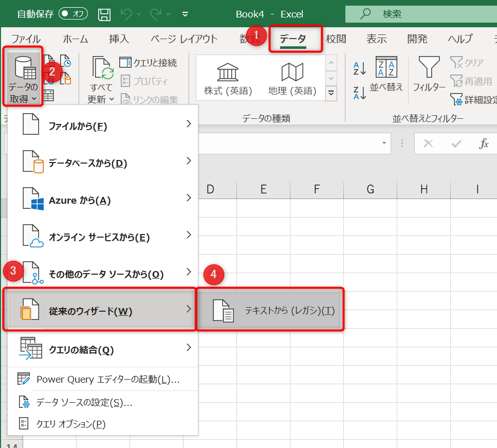Sort ascending with the A-to-Z icon

point(360,68)
